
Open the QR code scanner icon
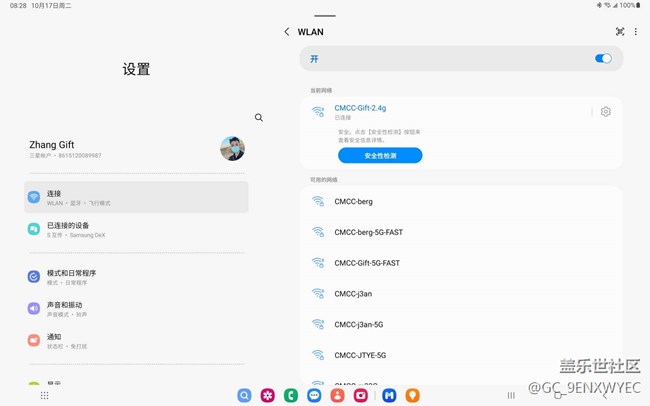[x=620, y=32]
